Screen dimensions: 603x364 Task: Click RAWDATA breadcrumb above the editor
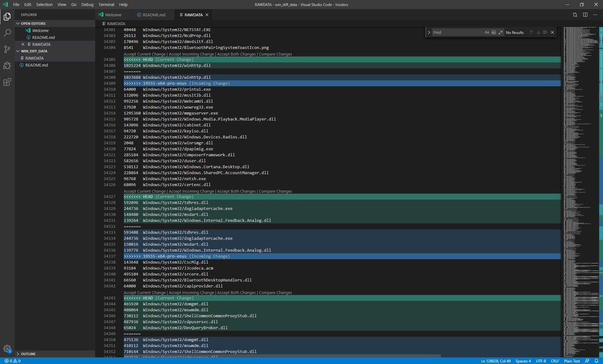[x=116, y=24]
